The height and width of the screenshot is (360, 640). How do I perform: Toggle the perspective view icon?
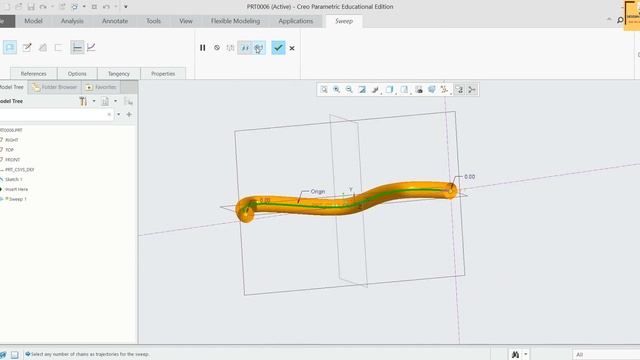(x=432, y=90)
